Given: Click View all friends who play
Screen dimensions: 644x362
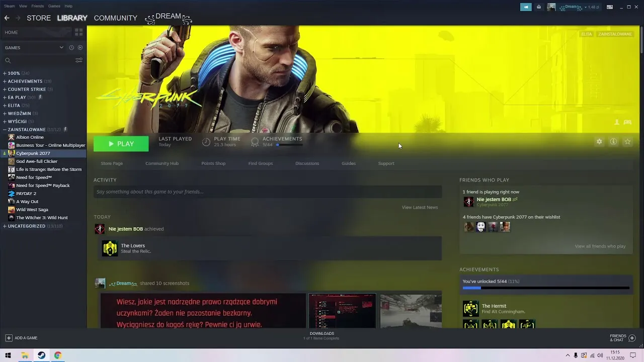Looking at the screenshot, I should click(600, 246).
